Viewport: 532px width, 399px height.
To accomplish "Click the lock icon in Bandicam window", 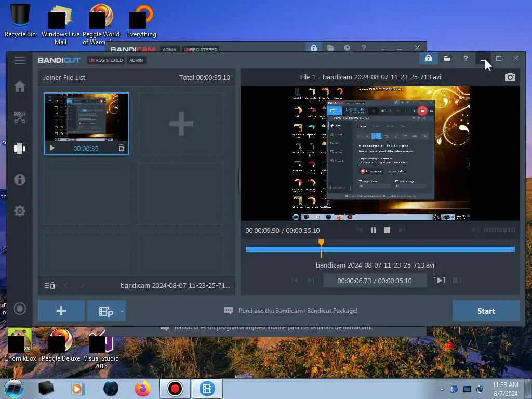I will point(313,48).
